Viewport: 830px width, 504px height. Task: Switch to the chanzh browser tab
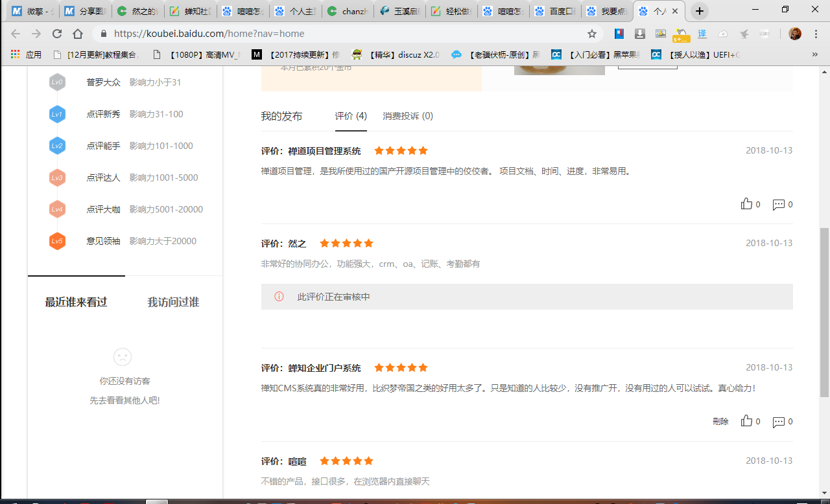[x=347, y=11]
